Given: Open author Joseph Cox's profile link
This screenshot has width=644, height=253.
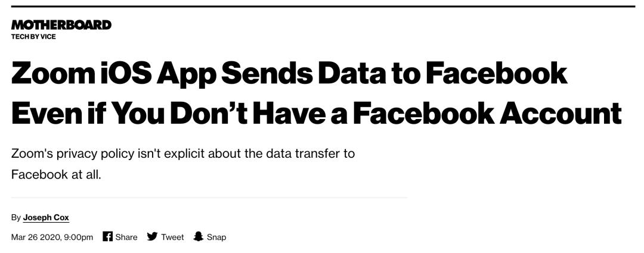Looking at the screenshot, I should (46, 218).
